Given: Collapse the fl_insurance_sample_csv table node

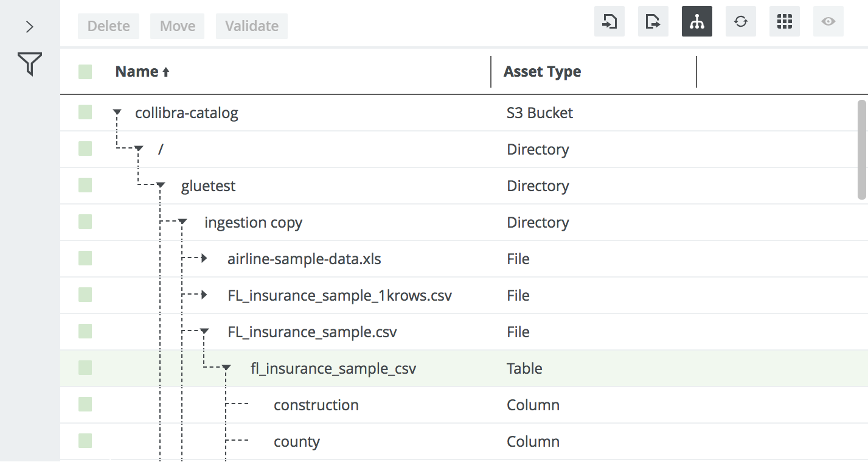Looking at the screenshot, I should click(227, 368).
